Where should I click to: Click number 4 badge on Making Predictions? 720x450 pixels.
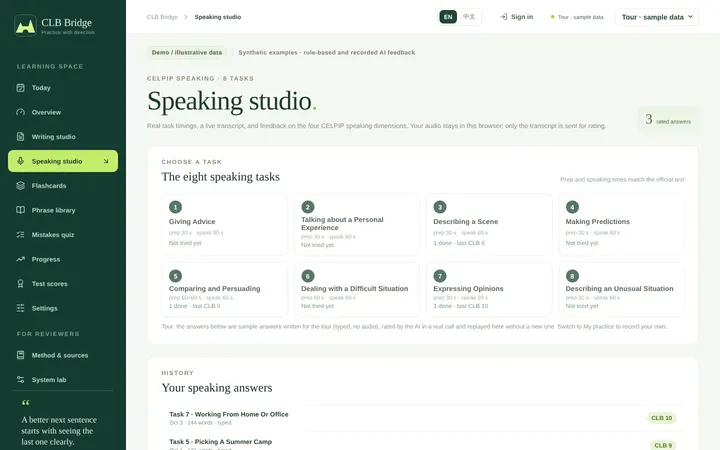coord(572,207)
